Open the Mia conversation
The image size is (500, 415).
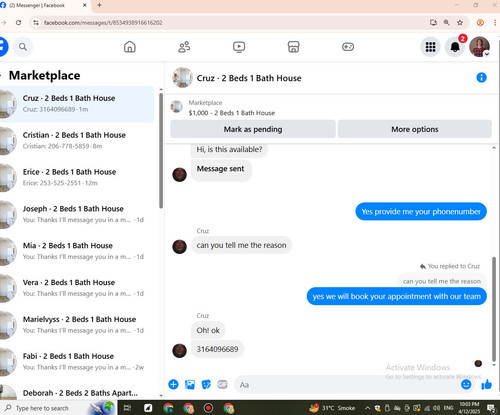click(x=77, y=251)
